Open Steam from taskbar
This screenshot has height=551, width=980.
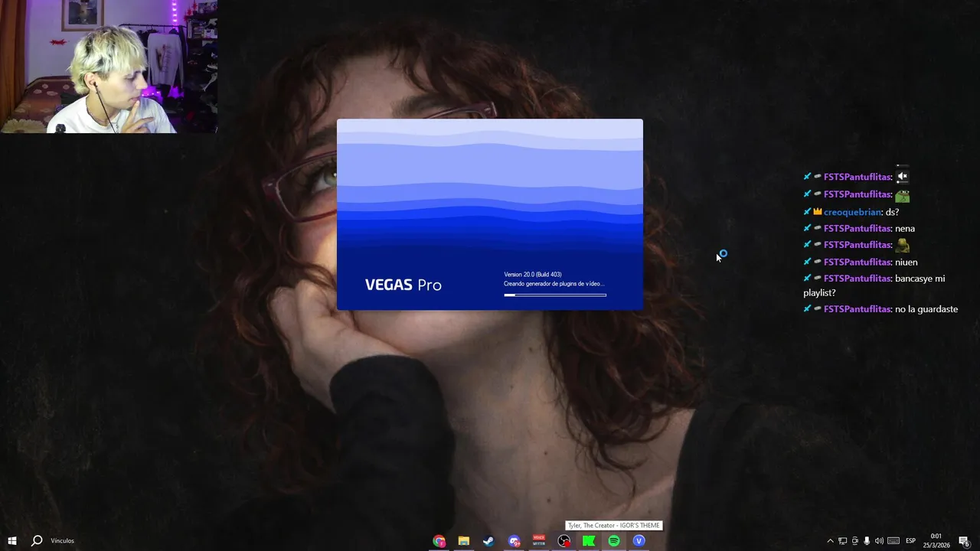(488, 541)
